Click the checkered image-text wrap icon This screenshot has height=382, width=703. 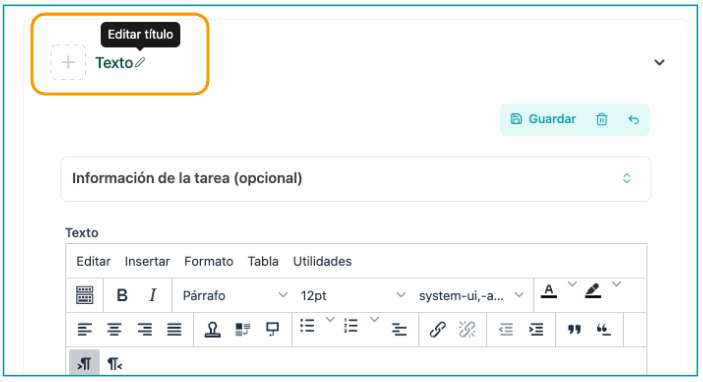tap(243, 330)
